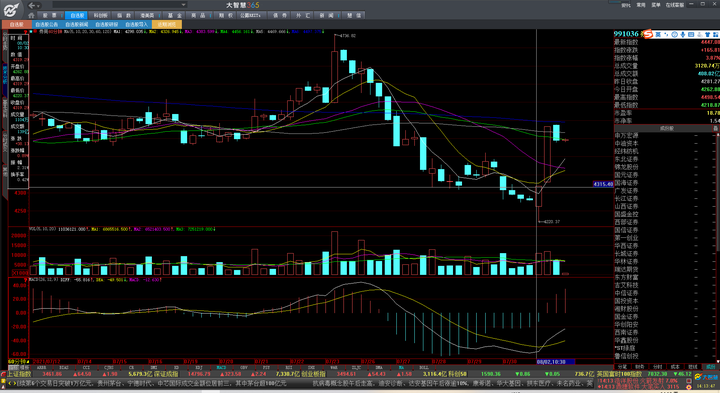720x393 pixels.
Task: Select the OBV indicator tab
Action: coord(244,368)
